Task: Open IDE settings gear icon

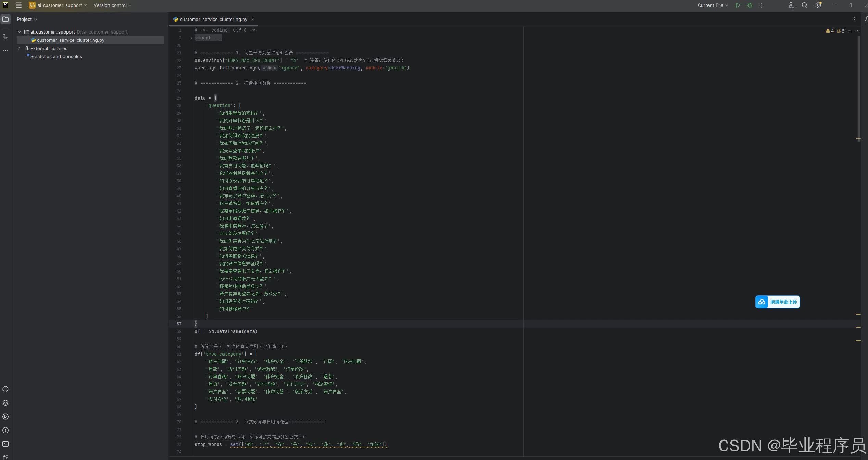Action: click(x=818, y=5)
